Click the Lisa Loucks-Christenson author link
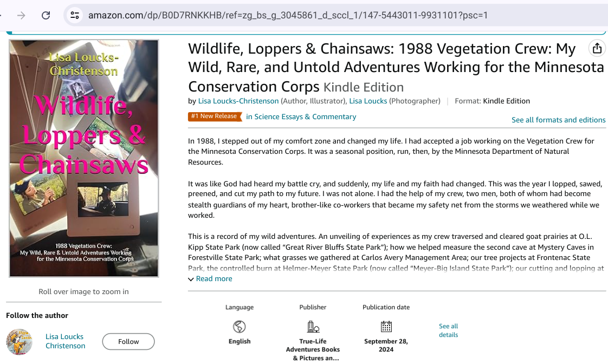 pyautogui.click(x=238, y=101)
